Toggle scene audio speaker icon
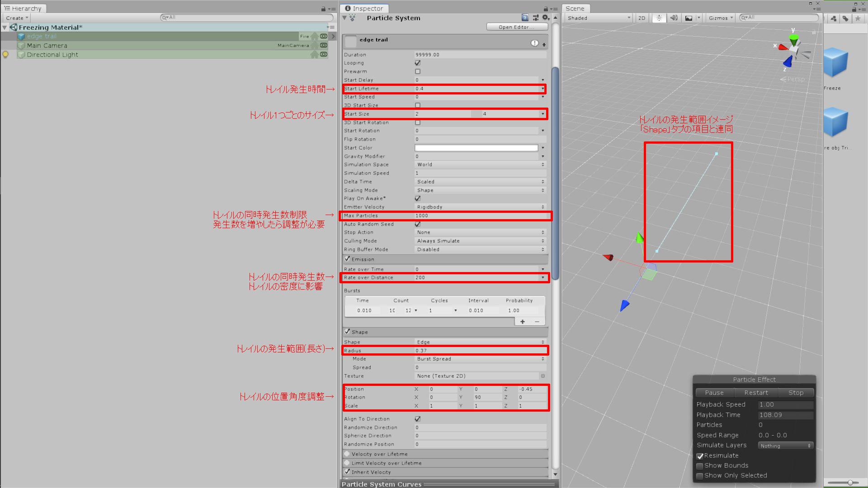 pos(674,18)
